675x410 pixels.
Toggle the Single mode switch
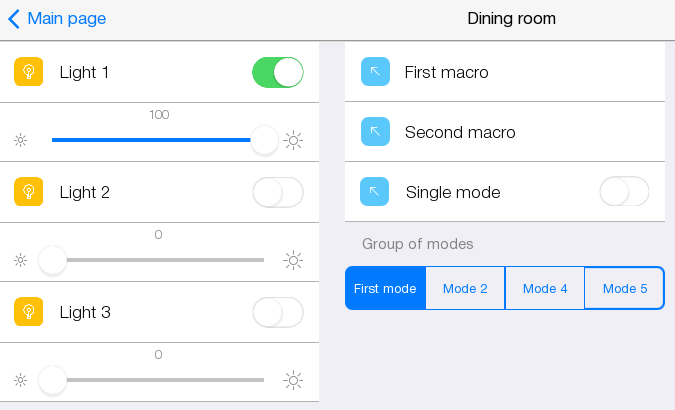point(624,192)
